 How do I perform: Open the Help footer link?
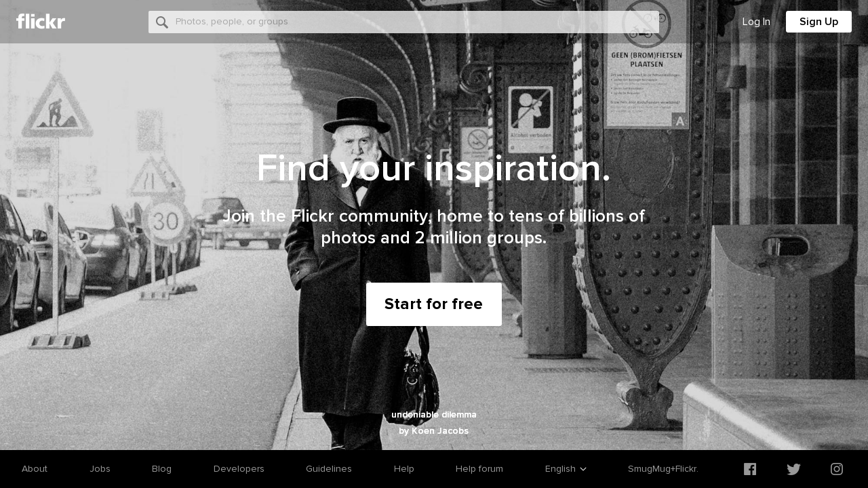pyautogui.click(x=404, y=469)
